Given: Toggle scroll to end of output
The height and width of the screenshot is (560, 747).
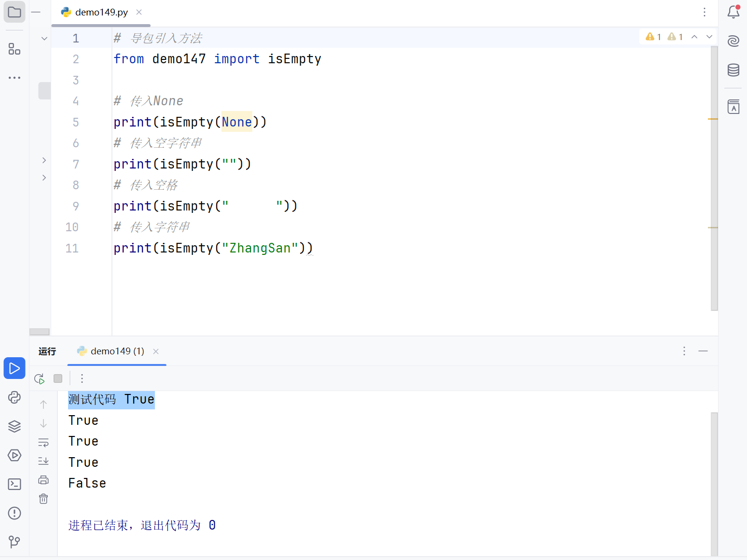Looking at the screenshot, I should point(43,461).
